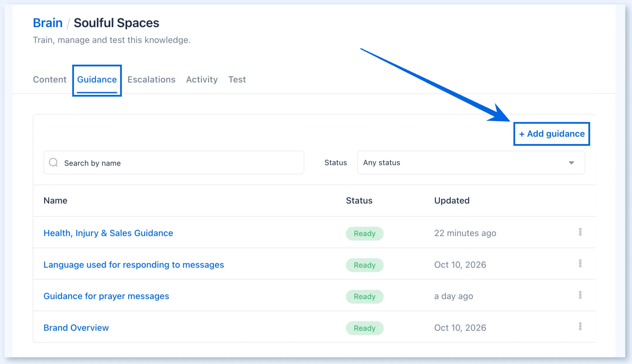Navigate to Brain breadcrumb link

pyautogui.click(x=47, y=23)
